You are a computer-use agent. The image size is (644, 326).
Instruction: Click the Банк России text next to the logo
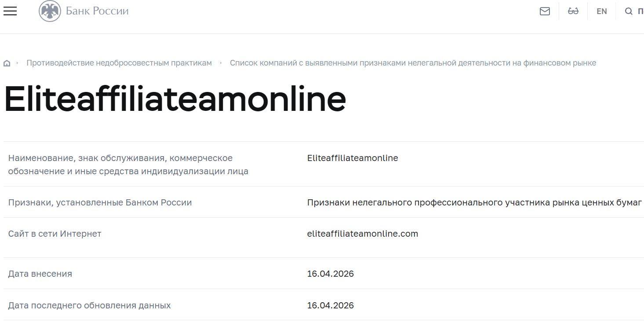tap(96, 11)
